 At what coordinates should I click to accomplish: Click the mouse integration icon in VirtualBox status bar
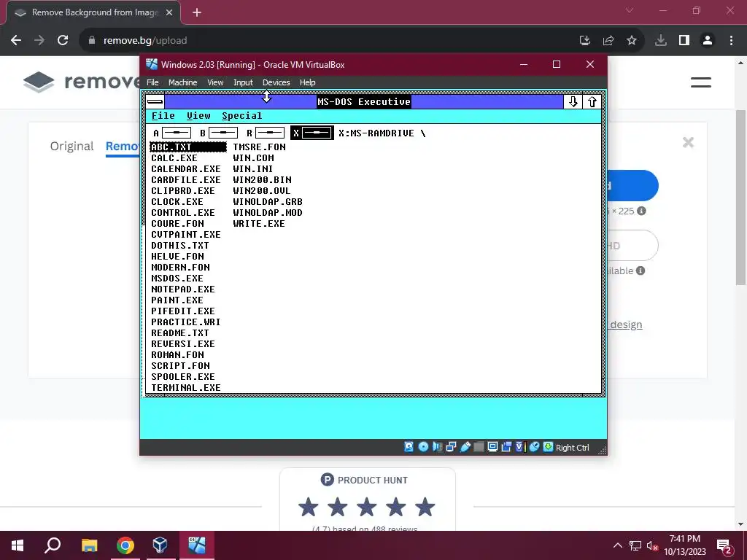pos(534,447)
